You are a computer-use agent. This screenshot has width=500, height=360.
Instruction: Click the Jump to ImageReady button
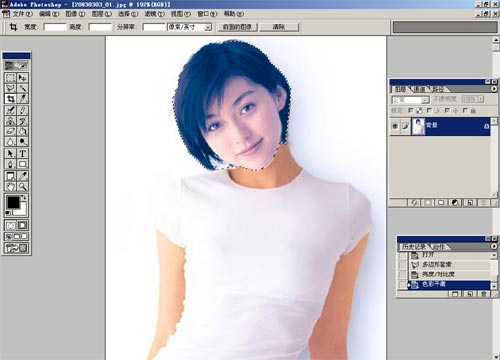(16, 248)
